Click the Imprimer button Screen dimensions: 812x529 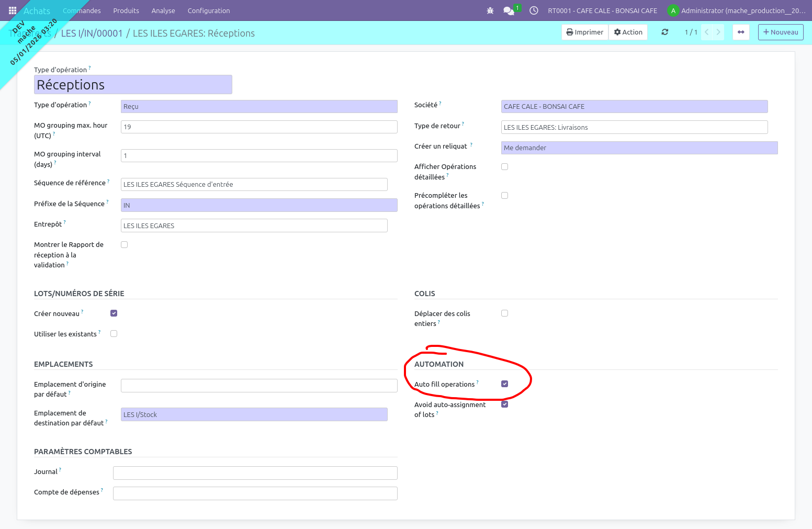(x=585, y=32)
